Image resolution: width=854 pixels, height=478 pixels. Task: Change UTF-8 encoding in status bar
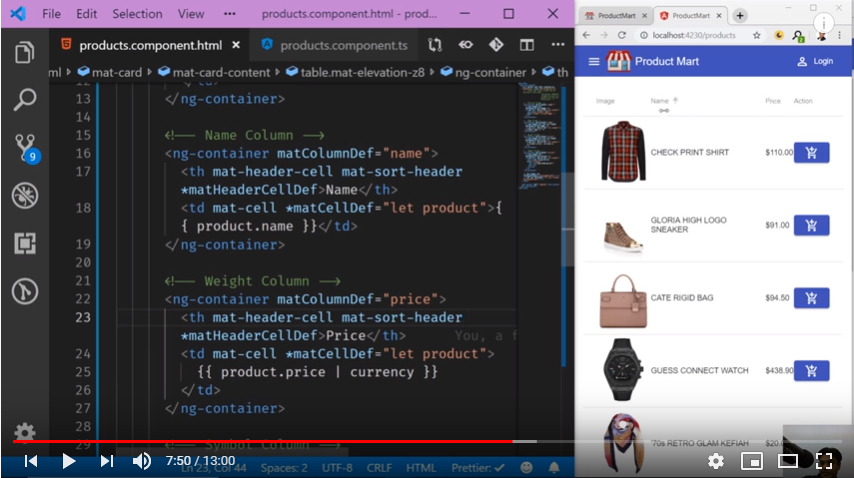coord(337,468)
